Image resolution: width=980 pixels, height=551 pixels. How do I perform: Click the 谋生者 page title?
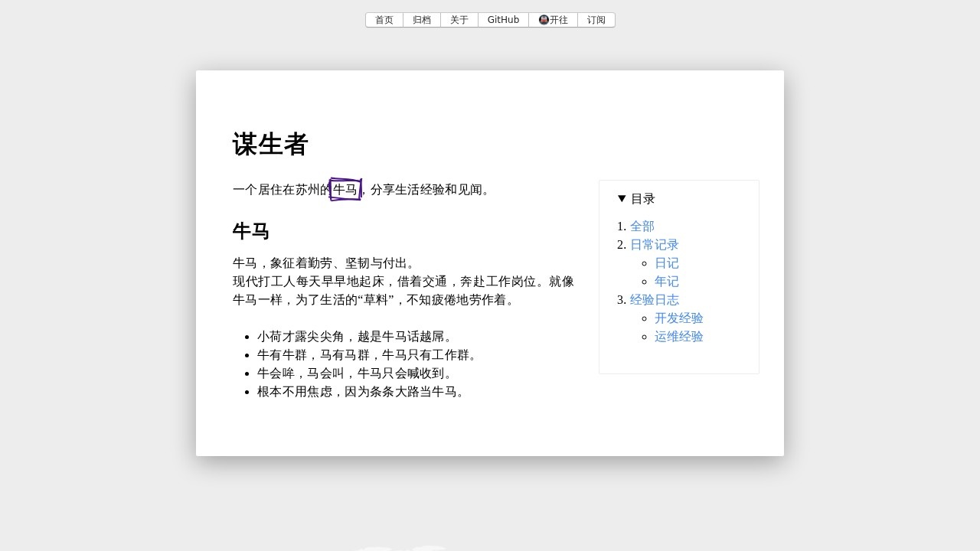[270, 145]
